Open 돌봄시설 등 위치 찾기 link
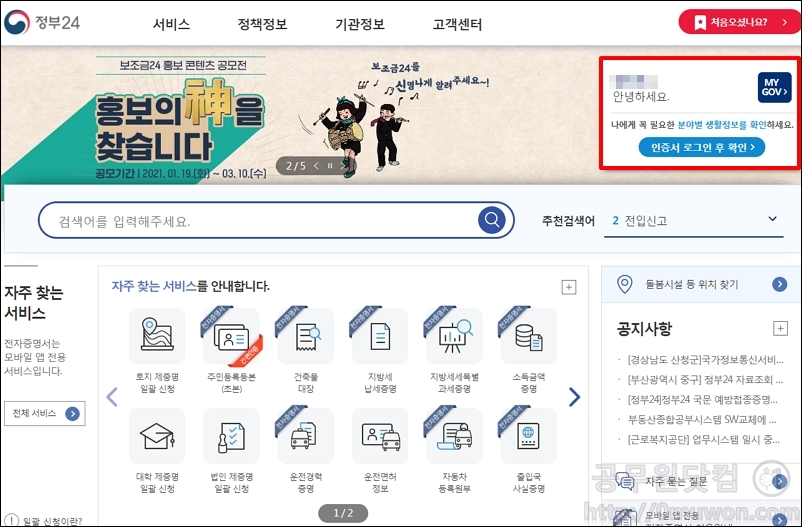 692,284
